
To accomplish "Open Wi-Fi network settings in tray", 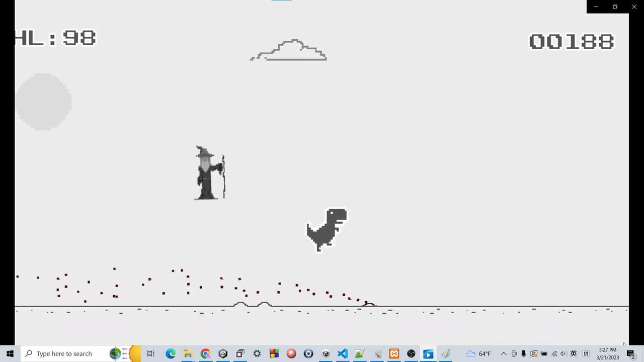I will [554, 353].
